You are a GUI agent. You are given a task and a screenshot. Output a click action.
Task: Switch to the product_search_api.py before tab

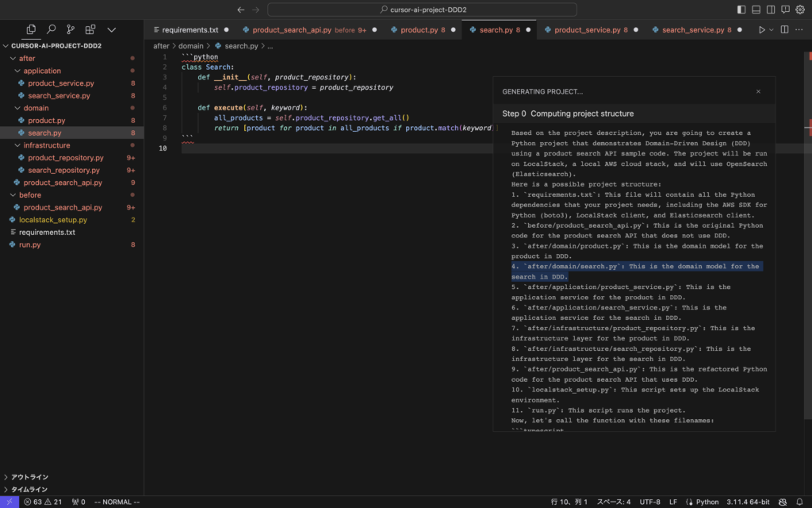click(310, 29)
